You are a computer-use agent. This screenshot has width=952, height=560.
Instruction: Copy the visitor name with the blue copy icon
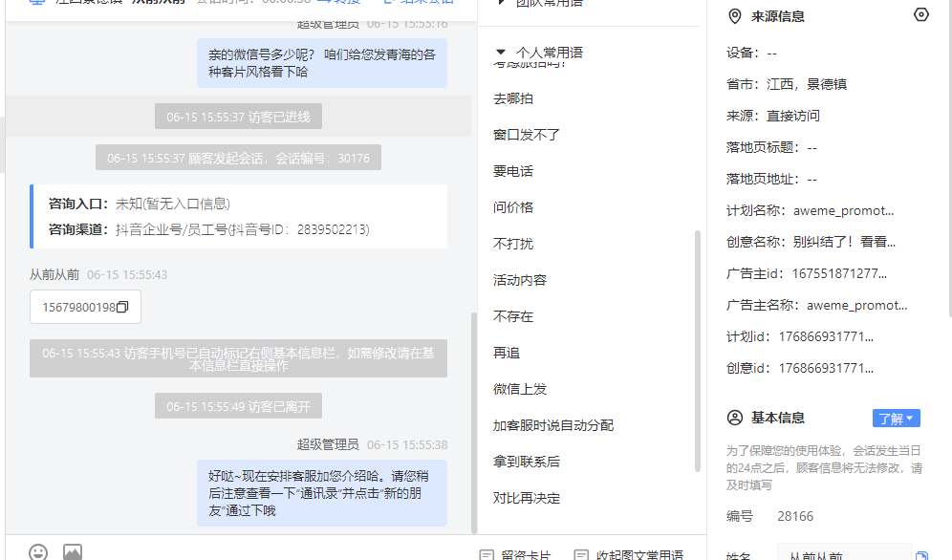coord(921,555)
